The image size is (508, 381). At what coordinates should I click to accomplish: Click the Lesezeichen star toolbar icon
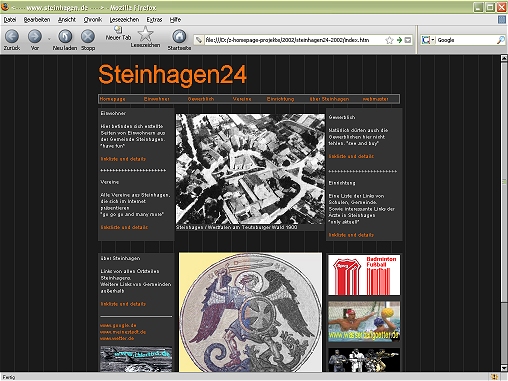[145, 34]
